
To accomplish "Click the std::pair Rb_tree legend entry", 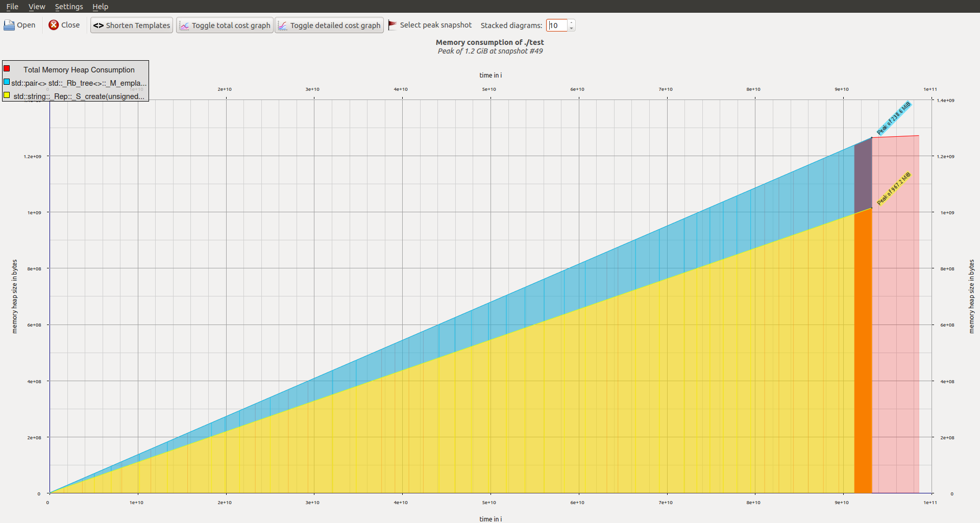I will [79, 83].
